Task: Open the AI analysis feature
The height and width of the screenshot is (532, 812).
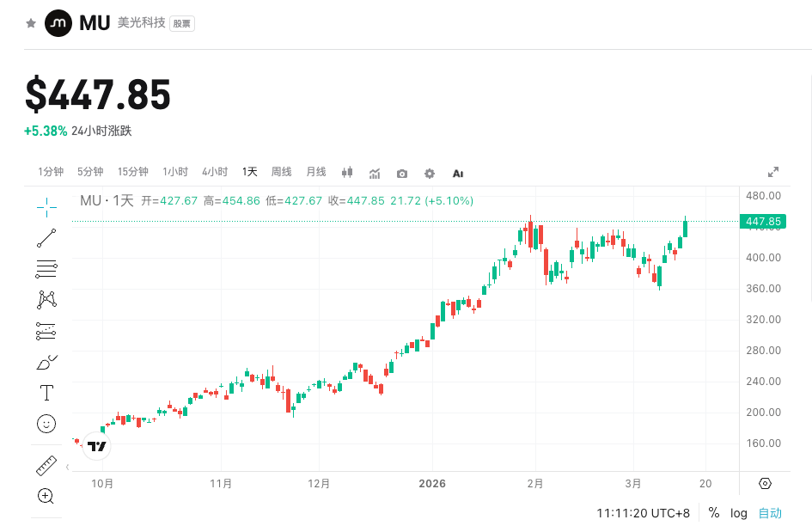Action: [457, 173]
